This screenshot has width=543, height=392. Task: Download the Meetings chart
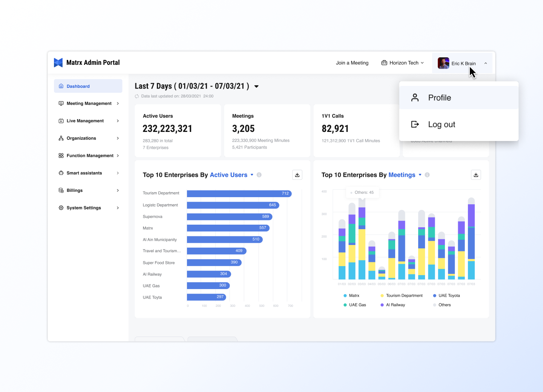point(476,175)
